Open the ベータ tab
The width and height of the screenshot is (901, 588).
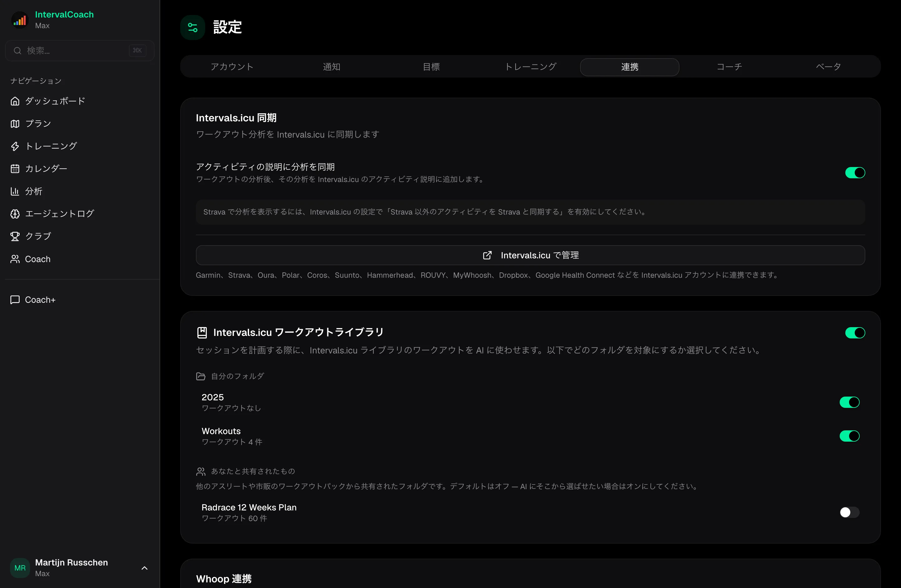pos(828,67)
